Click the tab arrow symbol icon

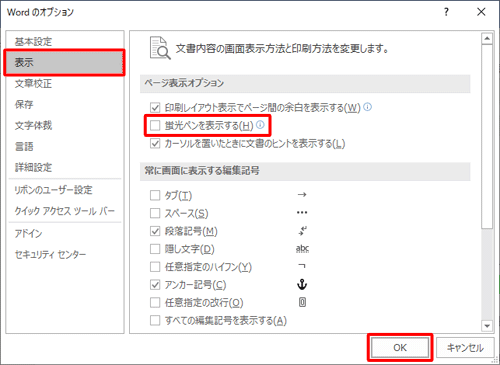[302, 195]
